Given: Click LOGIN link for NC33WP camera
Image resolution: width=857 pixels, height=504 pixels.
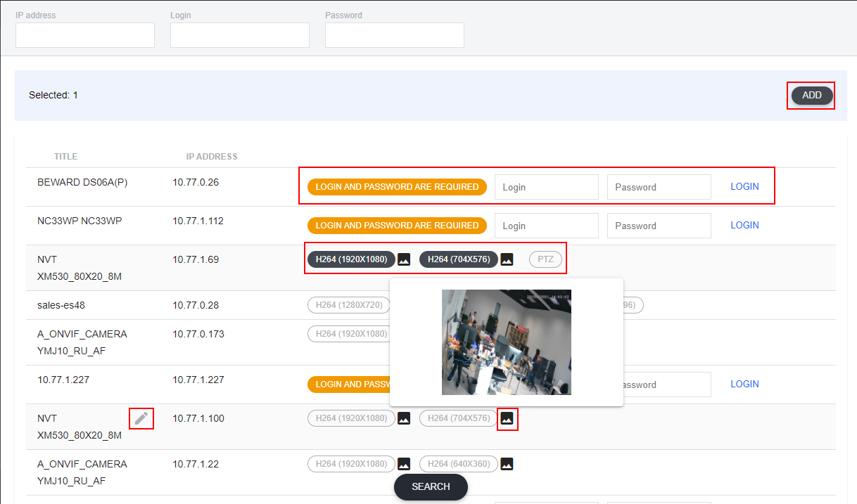Looking at the screenshot, I should click(x=744, y=225).
